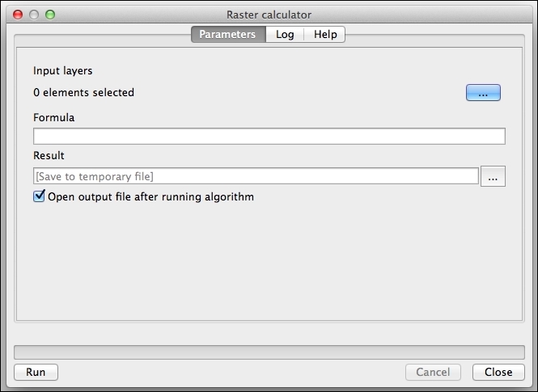Click the greyed-out Cancel button
Viewport: 538px width, 392px height.
coord(433,372)
